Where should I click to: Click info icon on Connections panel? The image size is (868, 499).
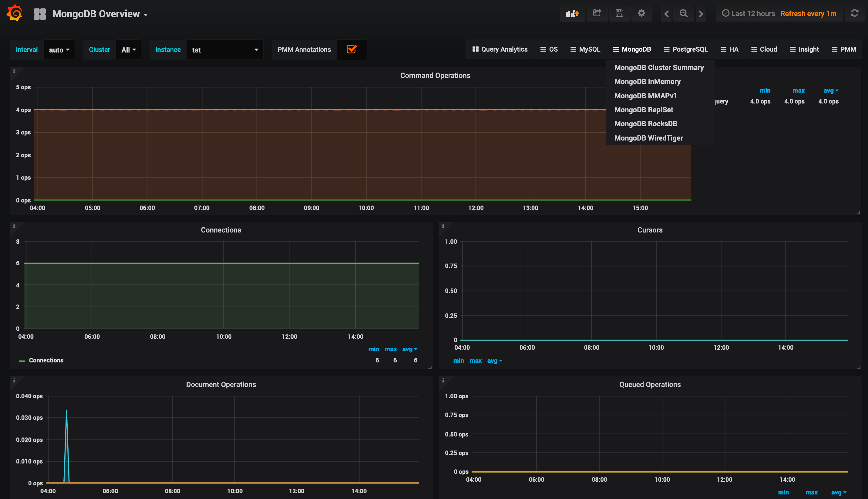14,226
